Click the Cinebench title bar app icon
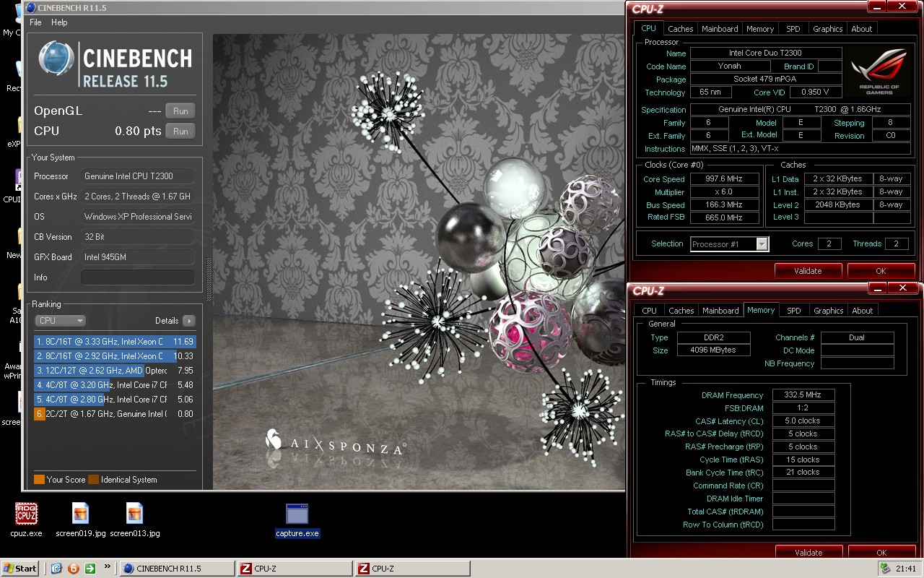924x578 pixels. tap(30, 7)
